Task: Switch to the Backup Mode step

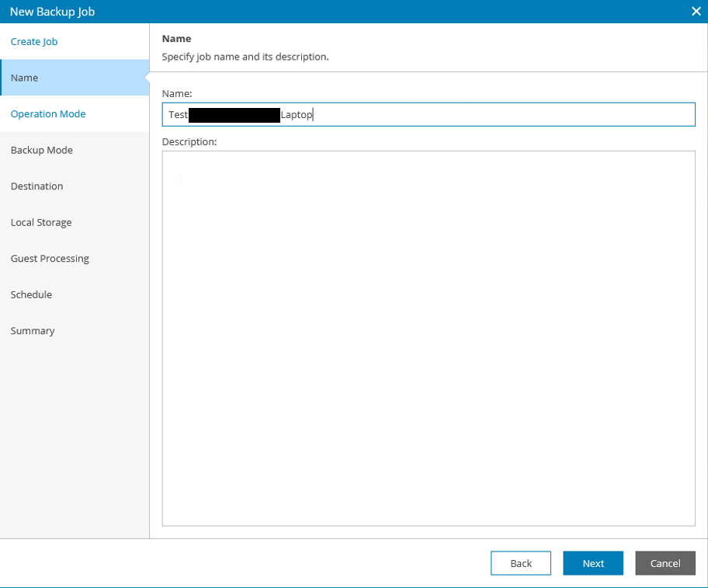Action: pyautogui.click(x=41, y=150)
